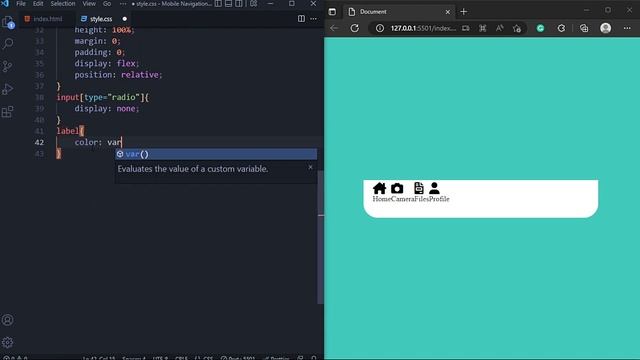
Task: Click the 'Profile' text label on webpage
Action: 439,199
